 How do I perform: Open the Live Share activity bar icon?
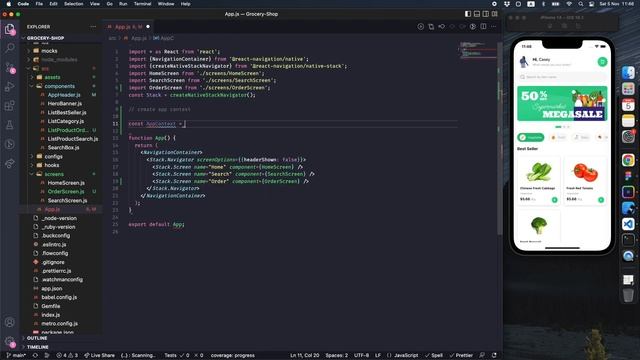click(x=9, y=163)
